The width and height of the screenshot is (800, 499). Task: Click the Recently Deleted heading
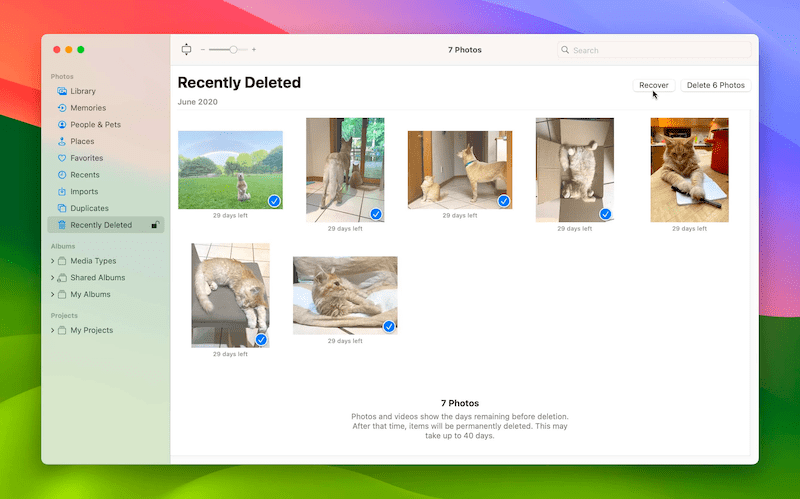pos(239,83)
